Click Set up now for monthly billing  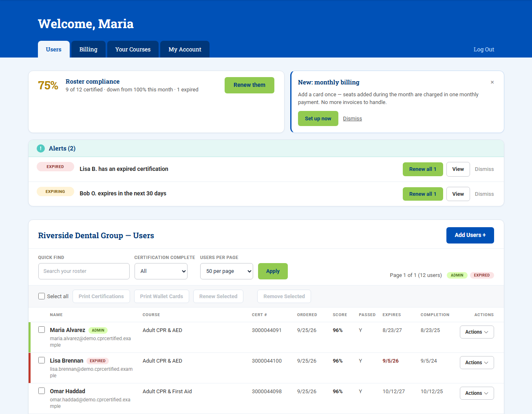pos(318,119)
